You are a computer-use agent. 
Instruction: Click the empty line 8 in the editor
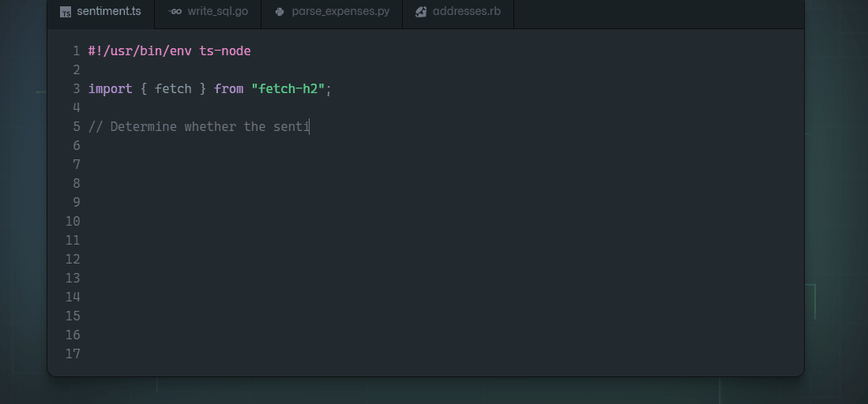click(316, 184)
